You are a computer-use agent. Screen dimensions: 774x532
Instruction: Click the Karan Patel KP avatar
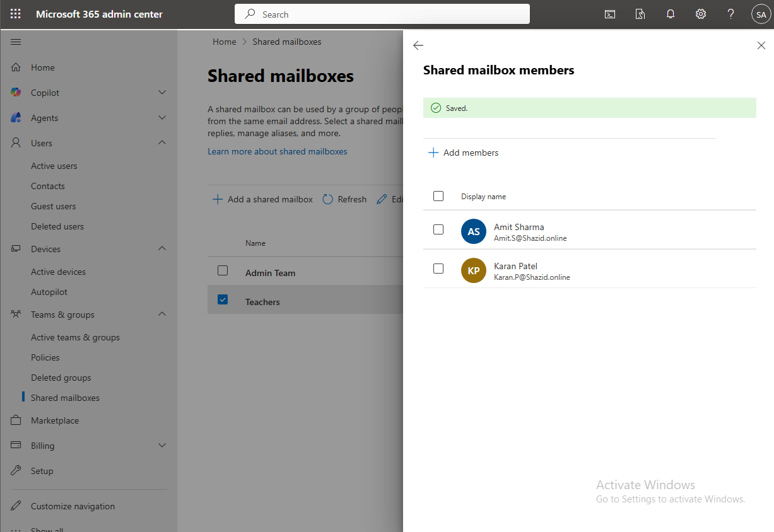pos(474,270)
